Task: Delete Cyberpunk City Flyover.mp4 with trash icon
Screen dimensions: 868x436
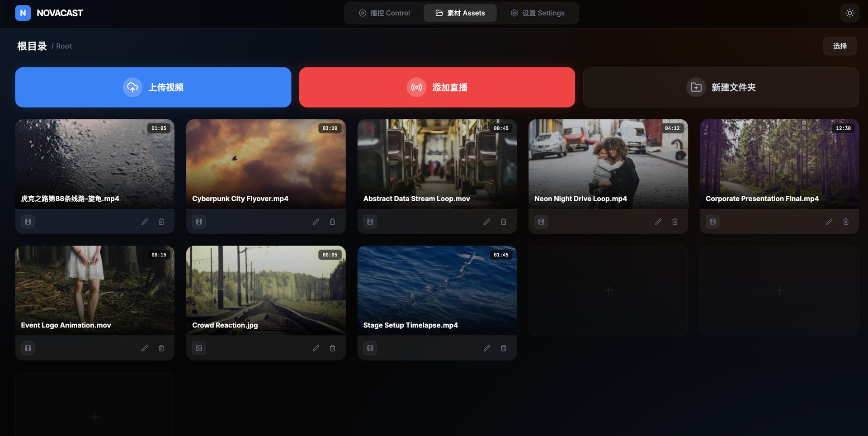Action: tap(333, 222)
